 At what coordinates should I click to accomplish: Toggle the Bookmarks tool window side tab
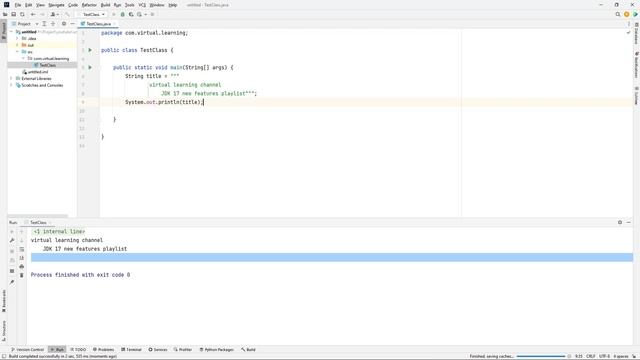[x=4, y=301]
